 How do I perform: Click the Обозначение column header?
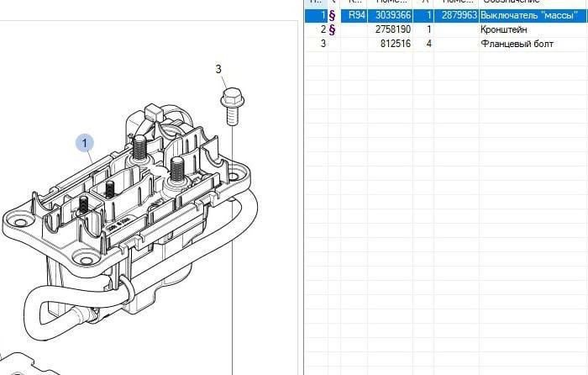(x=521, y=3)
